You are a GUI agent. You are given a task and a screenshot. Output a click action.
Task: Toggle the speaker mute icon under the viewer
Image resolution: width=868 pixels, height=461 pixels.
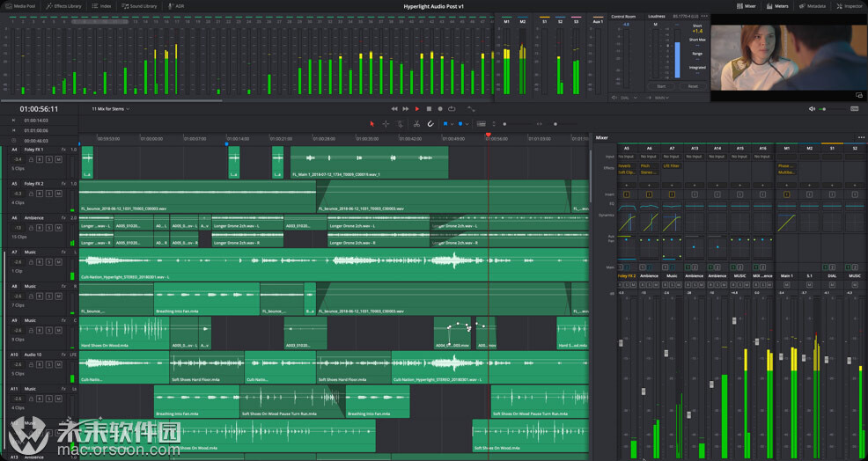[x=812, y=109]
